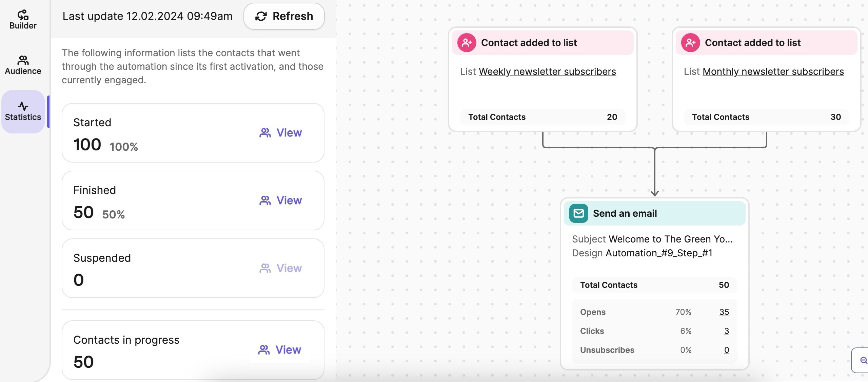Open the Monthly newsletter subscribers list link
868x382 pixels.
pos(773,71)
